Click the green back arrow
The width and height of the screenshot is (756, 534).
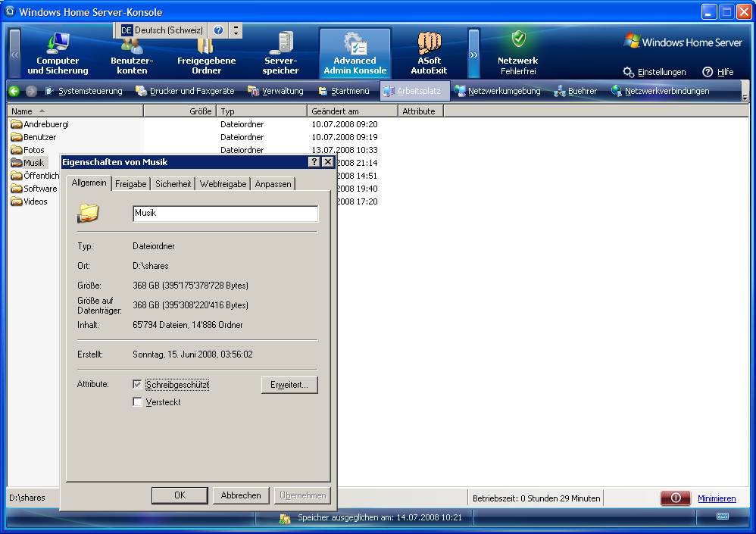point(14,91)
